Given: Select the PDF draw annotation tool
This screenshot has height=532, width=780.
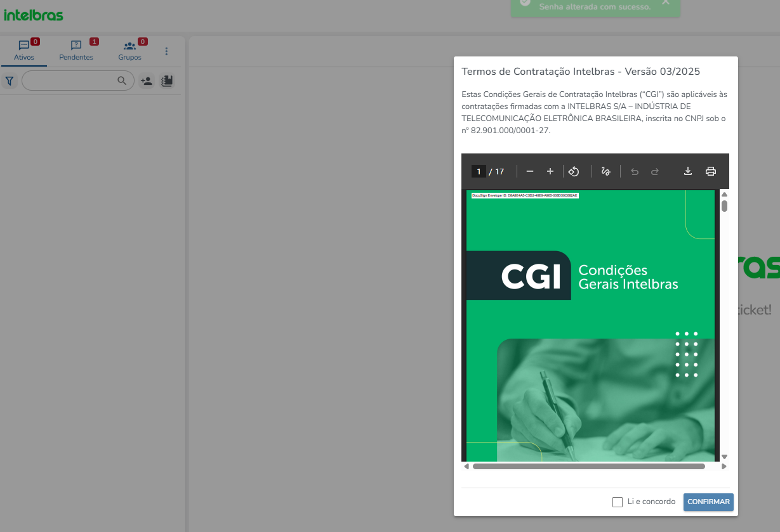Looking at the screenshot, I should [605, 171].
